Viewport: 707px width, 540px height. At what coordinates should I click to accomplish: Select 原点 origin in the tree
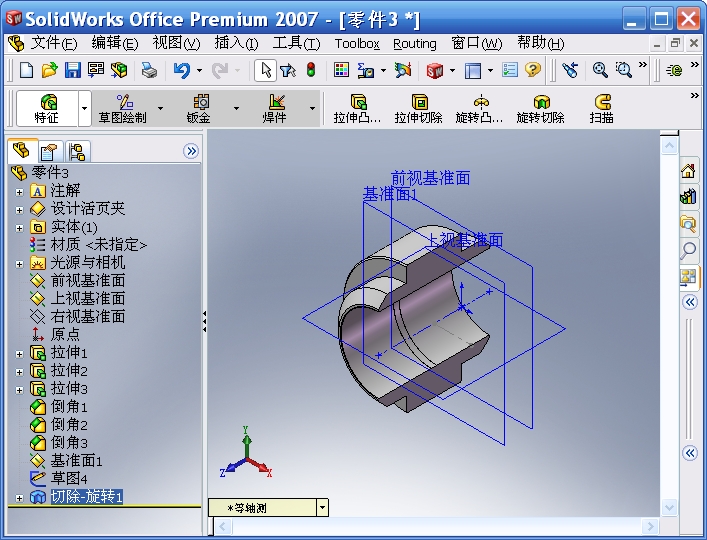coord(65,334)
